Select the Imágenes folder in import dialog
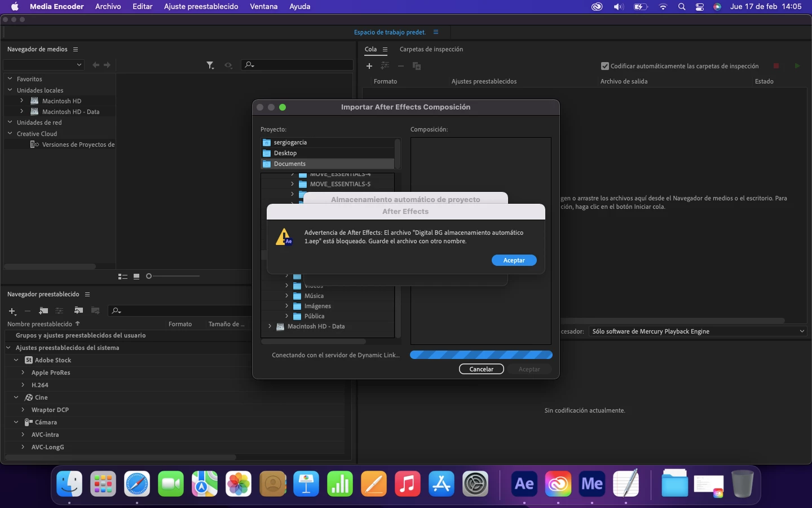Viewport: 812px width, 508px height. click(317, 306)
